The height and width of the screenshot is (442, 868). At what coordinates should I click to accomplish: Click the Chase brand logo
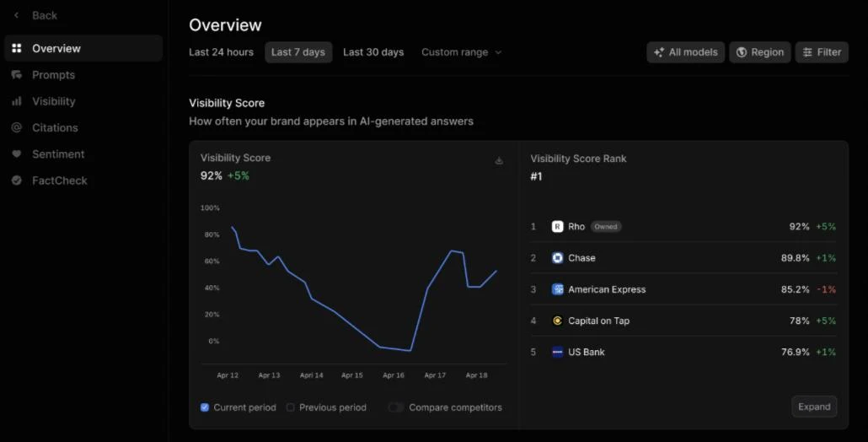tap(557, 258)
